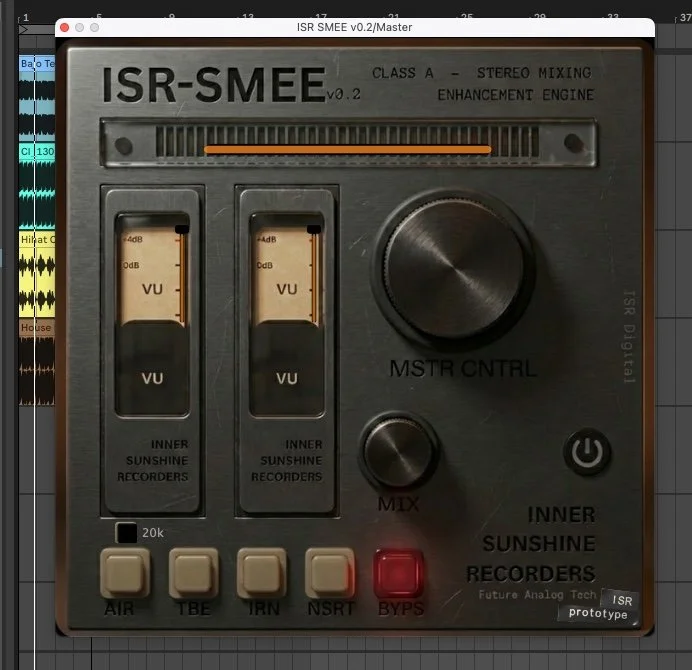Click the MIX knob
The image size is (692, 670).
tap(399, 451)
